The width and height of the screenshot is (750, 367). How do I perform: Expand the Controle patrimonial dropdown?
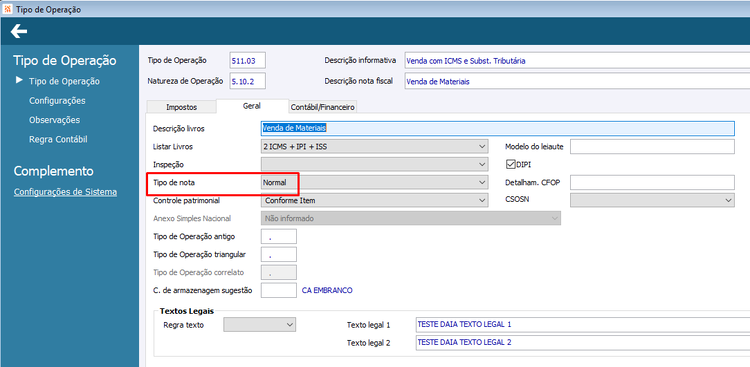(x=374, y=200)
